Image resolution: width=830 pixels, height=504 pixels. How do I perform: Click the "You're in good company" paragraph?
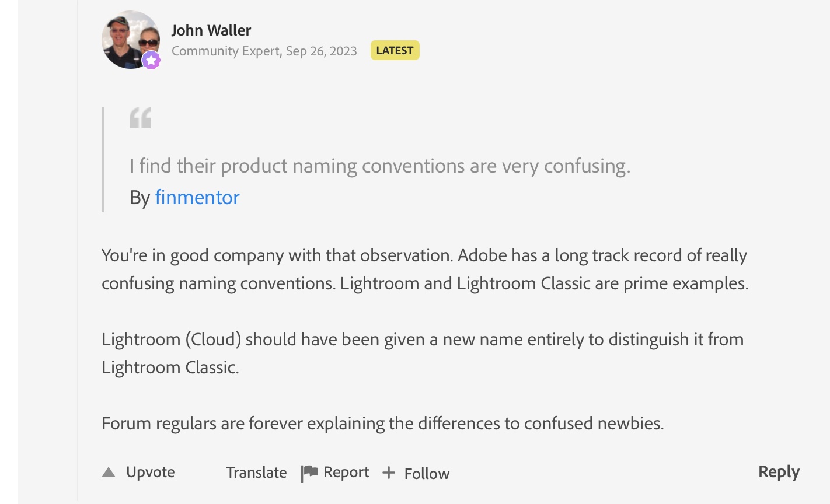tap(424, 269)
